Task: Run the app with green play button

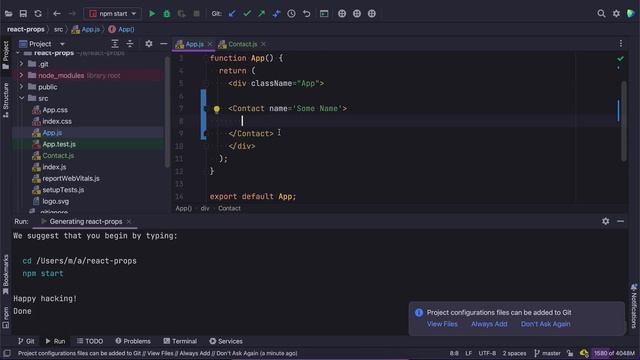Action: tap(152, 13)
